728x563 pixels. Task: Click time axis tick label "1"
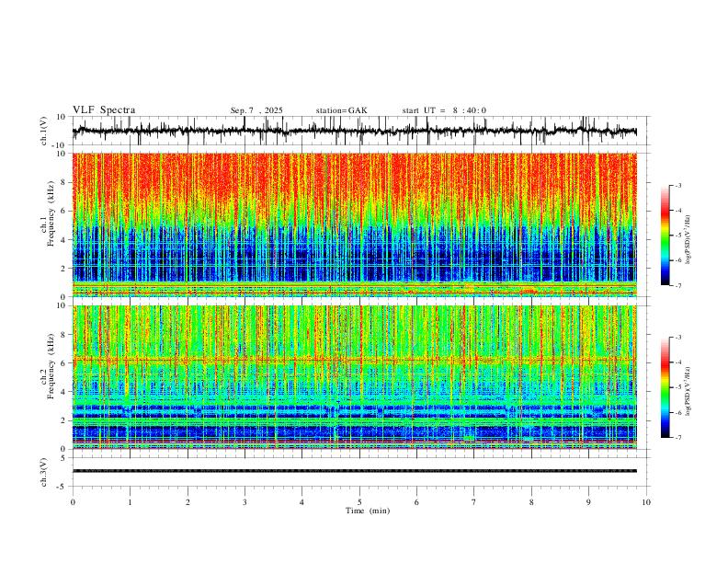[x=130, y=502]
